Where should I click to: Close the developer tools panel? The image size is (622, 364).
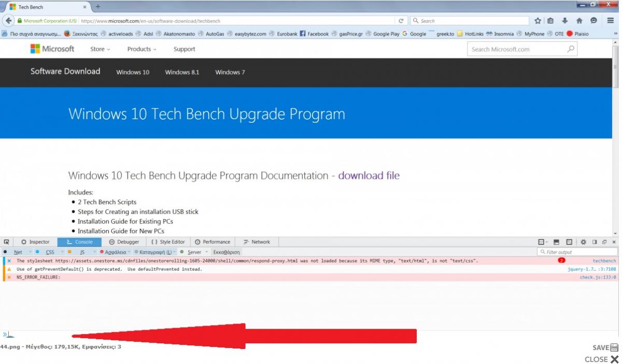coord(614,242)
